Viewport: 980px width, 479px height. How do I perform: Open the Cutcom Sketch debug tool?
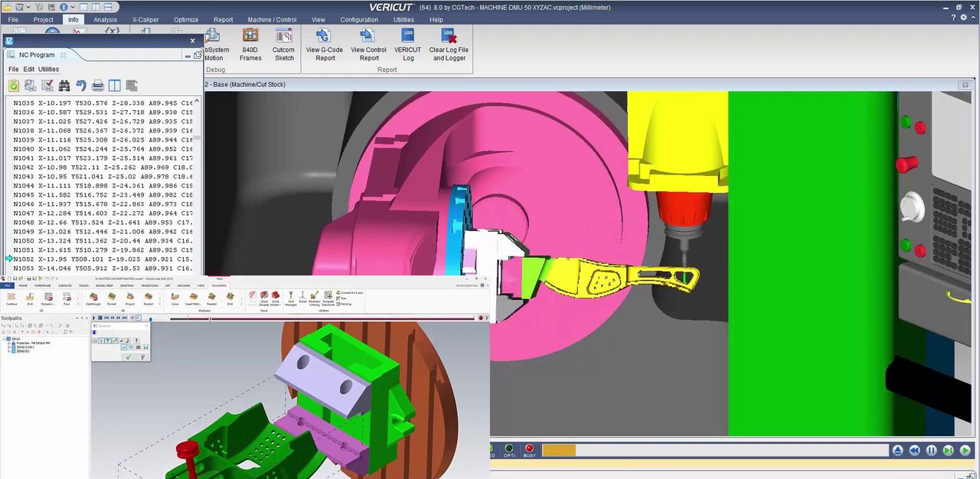pos(284,45)
